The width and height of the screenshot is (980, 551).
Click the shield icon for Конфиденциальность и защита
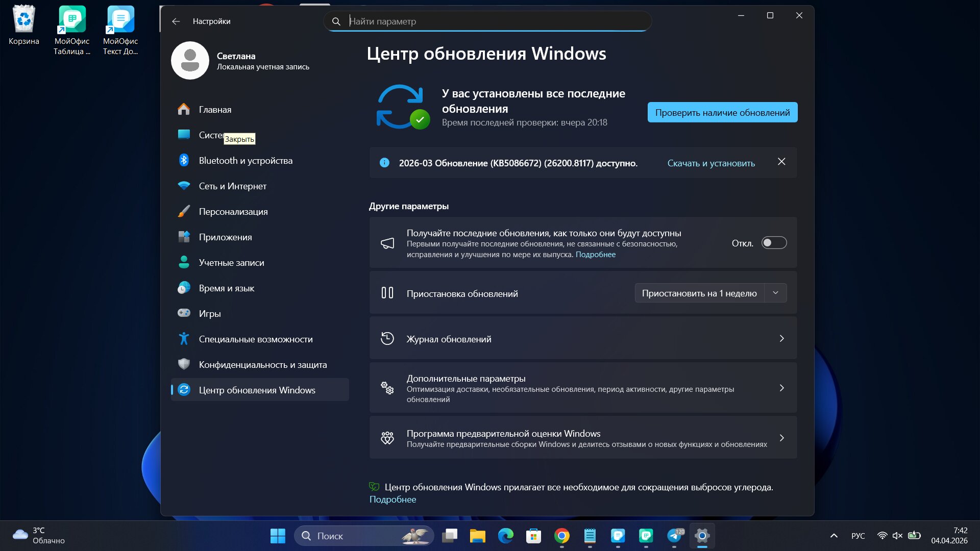tap(184, 364)
